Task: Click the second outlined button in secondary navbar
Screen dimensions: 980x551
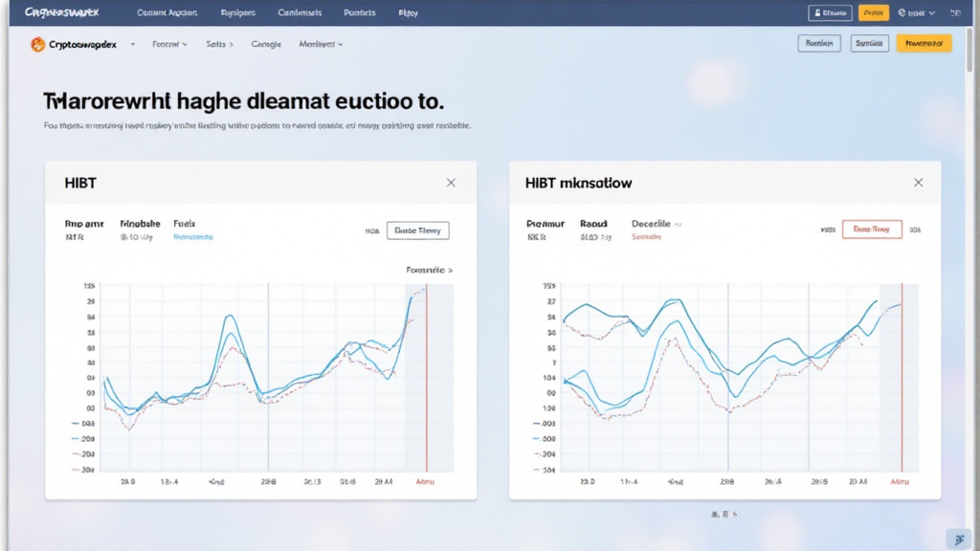Action: click(869, 44)
